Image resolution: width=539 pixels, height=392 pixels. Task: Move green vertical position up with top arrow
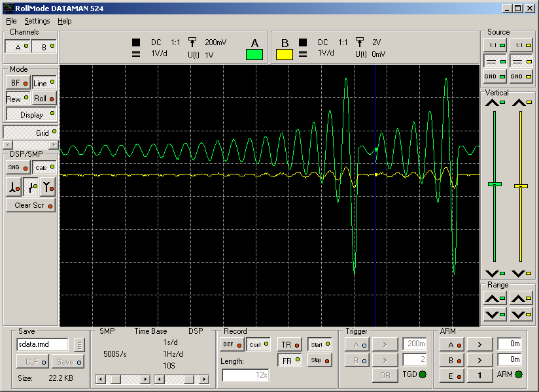pyautogui.click(x=495, y=102)
